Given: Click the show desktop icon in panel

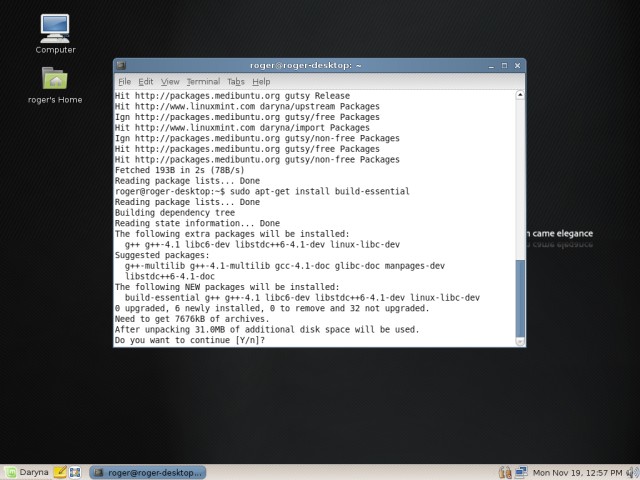Looking at the screenshot, I should tap(75, 472).
